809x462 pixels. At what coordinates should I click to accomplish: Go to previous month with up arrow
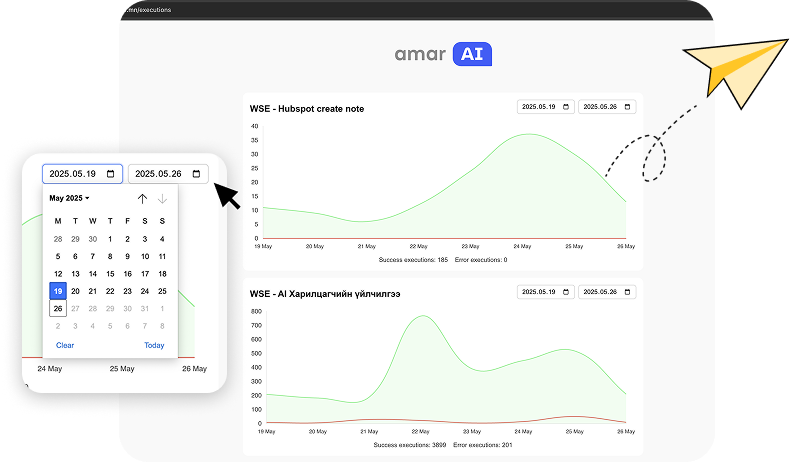click(142, 198)
